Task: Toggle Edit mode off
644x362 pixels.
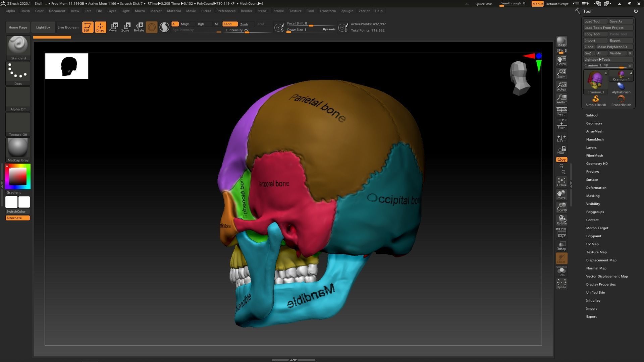Action: point(88,27)
